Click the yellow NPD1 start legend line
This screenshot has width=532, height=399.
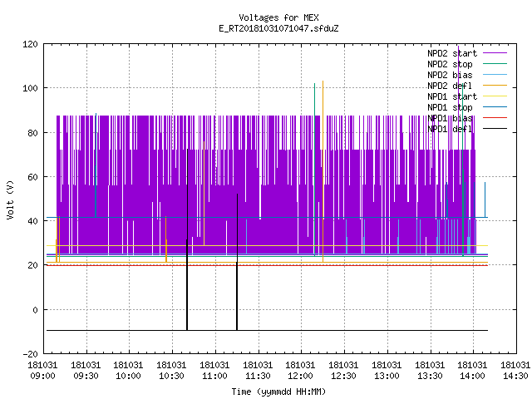pyautogui.click(x=495, y=96)
